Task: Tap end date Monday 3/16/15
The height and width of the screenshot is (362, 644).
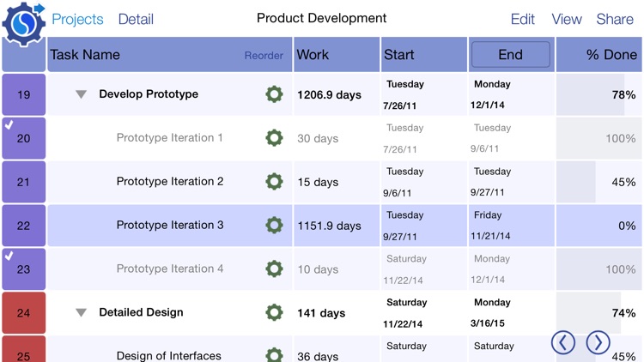Action: coord(512,313)
